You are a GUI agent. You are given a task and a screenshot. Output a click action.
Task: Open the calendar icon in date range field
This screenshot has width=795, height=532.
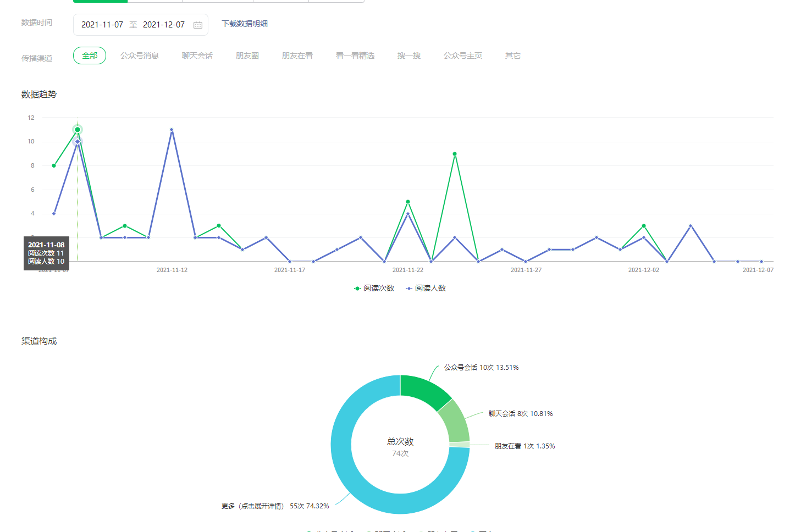tap(198, 25)
